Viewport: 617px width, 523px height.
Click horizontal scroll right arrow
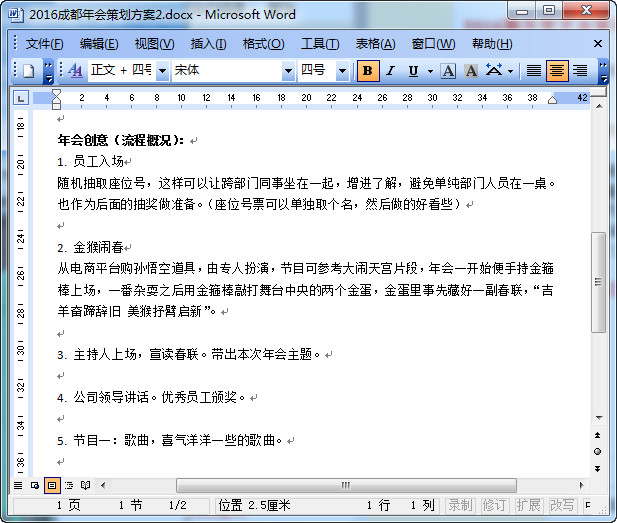pyautogui.click(x=581, y=485)
